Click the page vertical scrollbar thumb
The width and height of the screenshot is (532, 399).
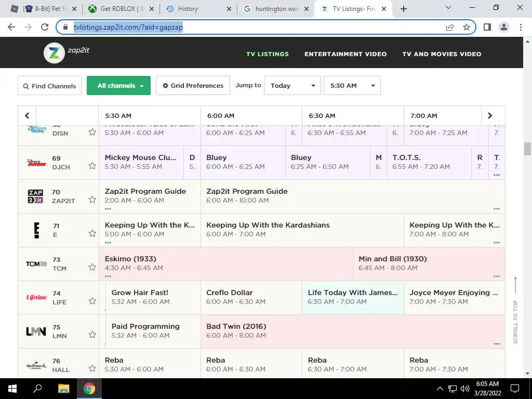click(x=527, y=149)
